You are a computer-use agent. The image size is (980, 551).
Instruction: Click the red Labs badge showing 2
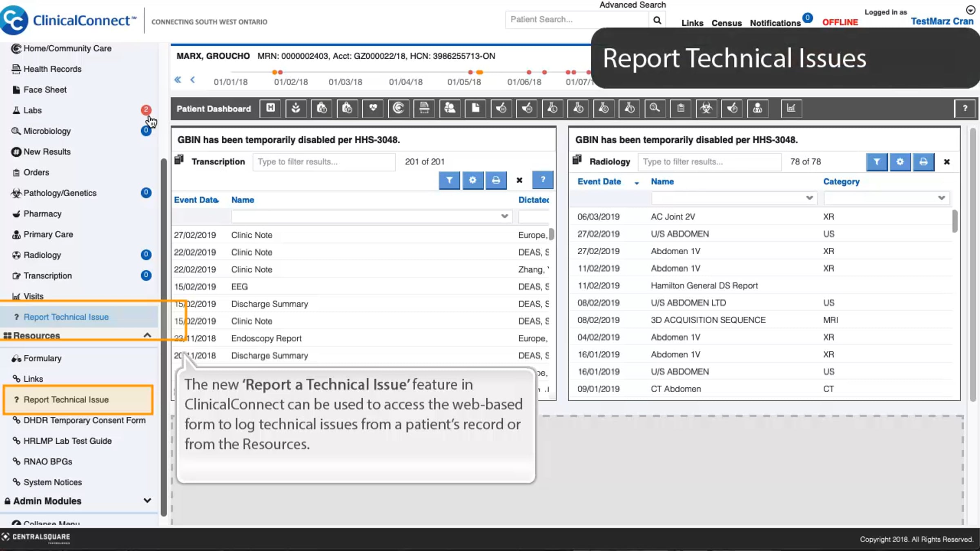coord(146,109)
